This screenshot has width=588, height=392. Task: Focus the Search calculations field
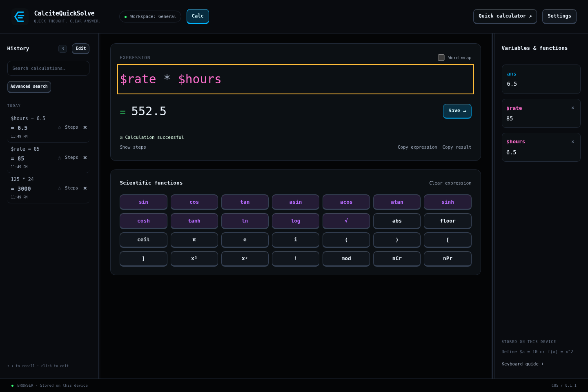pyautogui.click(x=48, y=68)
